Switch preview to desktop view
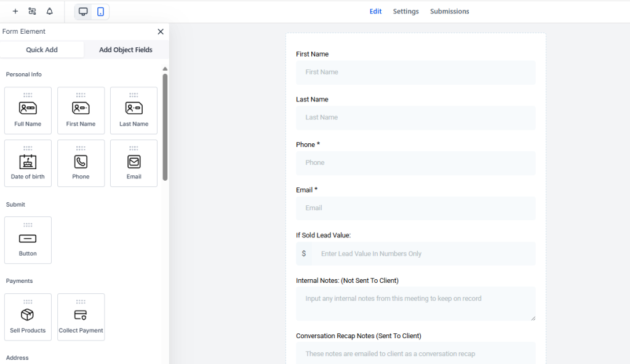 point(83,11)
